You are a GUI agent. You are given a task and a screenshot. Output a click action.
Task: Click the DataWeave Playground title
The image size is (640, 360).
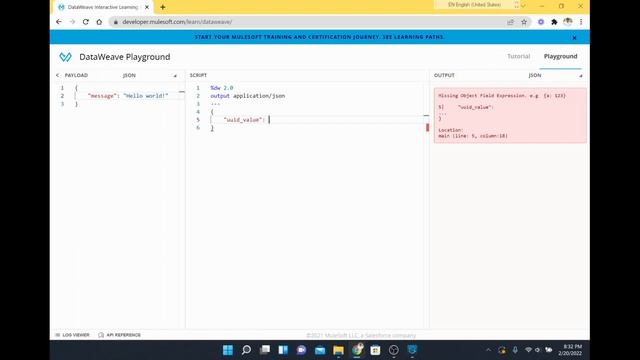click(124, 57)
